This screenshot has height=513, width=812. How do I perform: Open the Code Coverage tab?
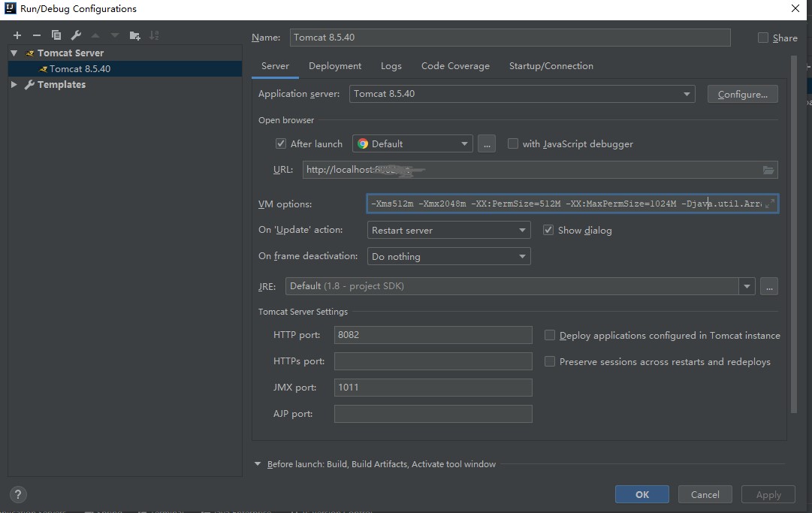pos(455,66)
